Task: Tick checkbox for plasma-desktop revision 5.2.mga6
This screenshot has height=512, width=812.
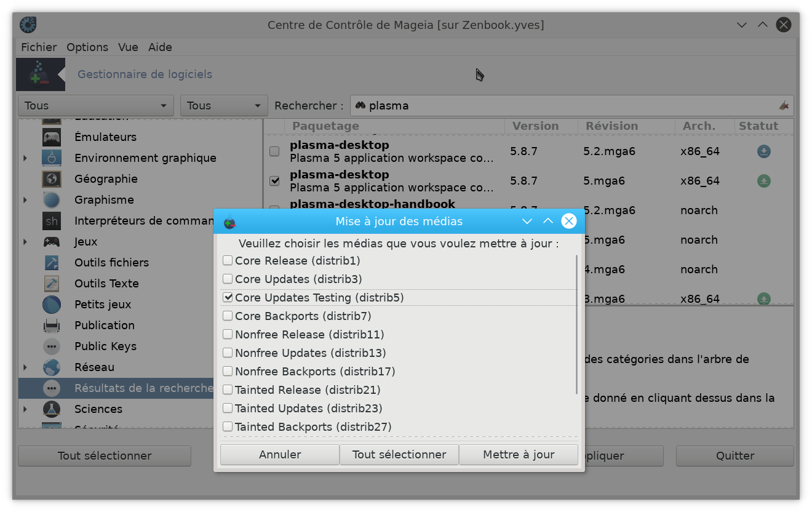Action: click(274, 151)
